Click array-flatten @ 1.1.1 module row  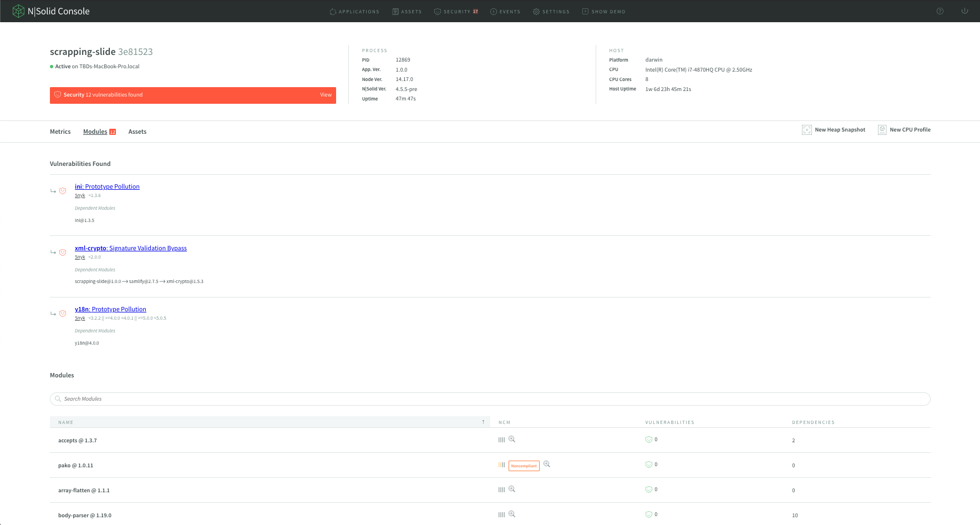[490, 490]
